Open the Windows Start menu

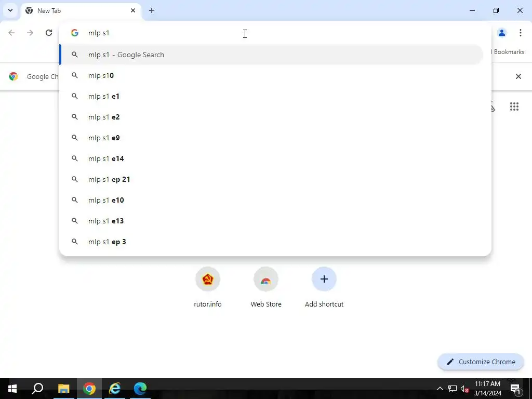(12, 389)
